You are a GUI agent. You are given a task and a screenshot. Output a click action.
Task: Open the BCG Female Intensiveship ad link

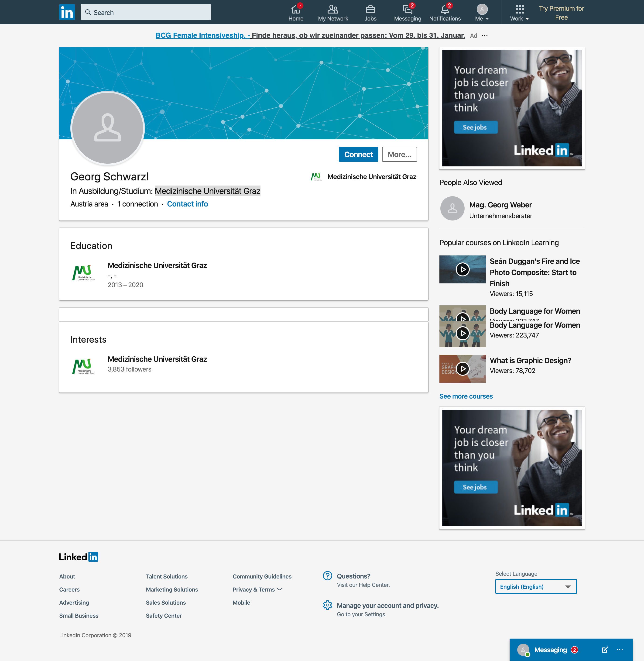pyautogui.click(x=310, y=35)
